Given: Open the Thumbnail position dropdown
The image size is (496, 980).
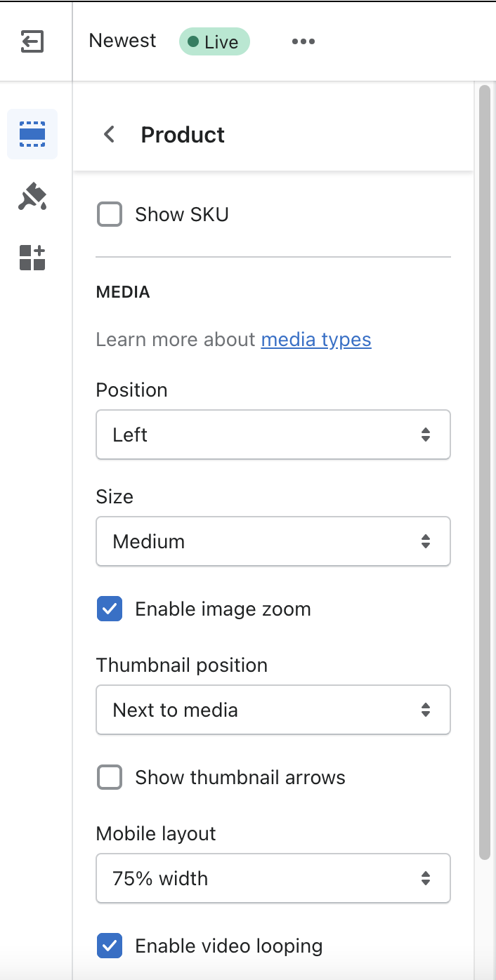Looking at the screenshot, I should pyautogui.click(x=273, y=710).
